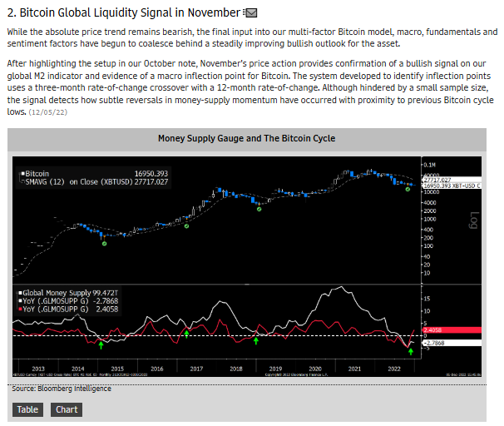Click the green signal circle near 2015 low
The height and width of the screenshot is (426, 504).
click(104, 244)
